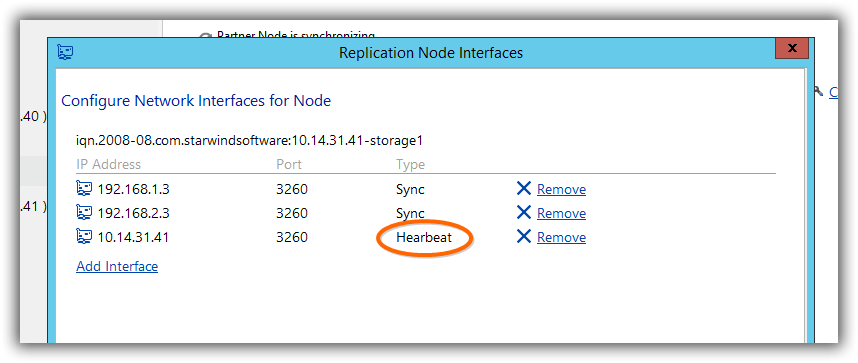This screenshot has height=363, width=858.
Task: Close the Replication Node Interfaces dialog
Action: (x=792, y=49)
